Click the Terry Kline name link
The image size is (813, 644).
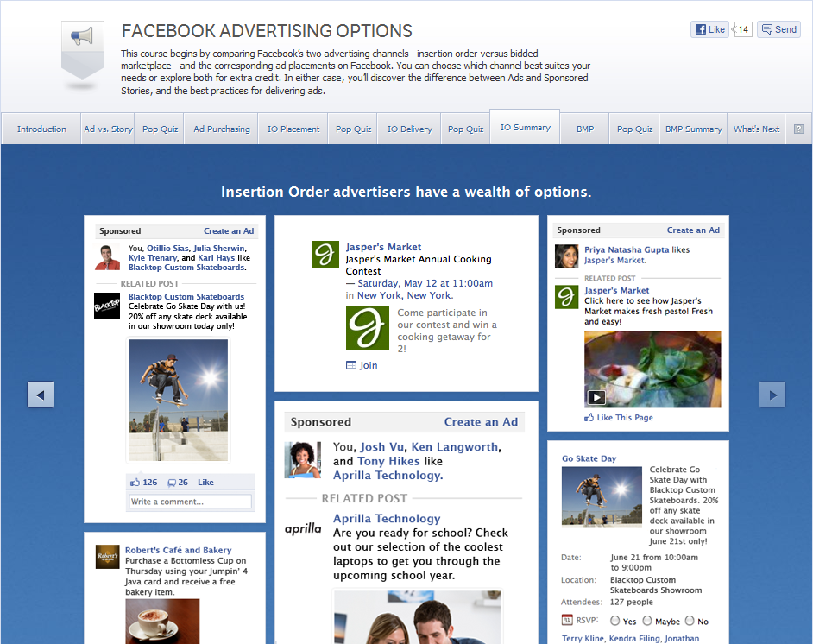point(583,638)
